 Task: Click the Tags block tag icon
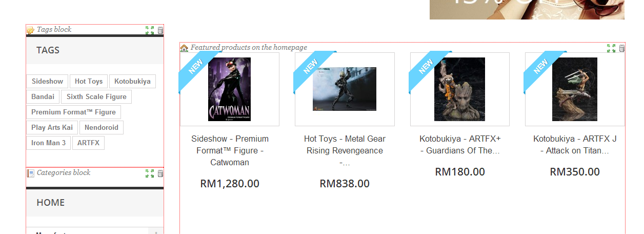point(30,30)
